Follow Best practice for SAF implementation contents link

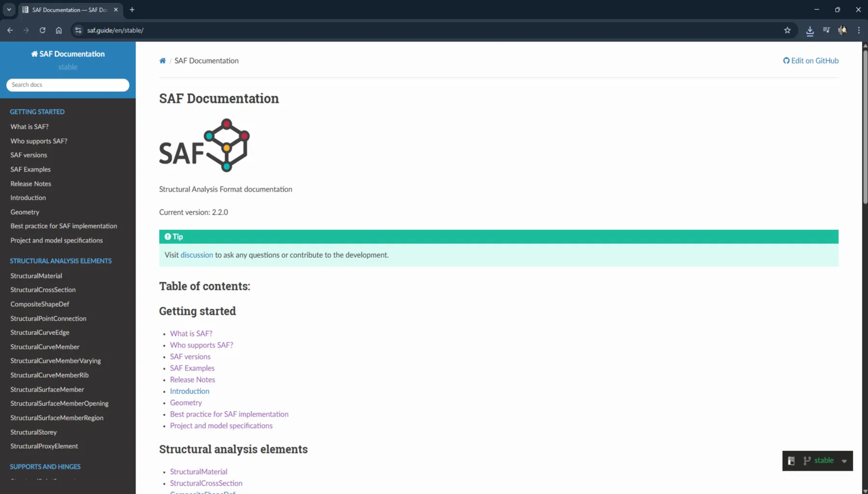point(229,414)
